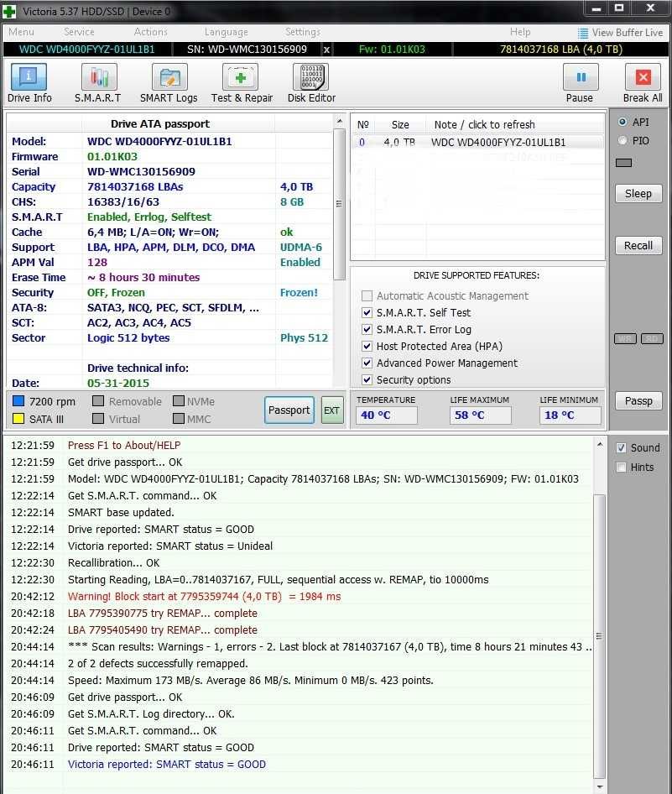Image resolution: width=672 pixels, height=794 pixels.
Task: Open the SMART Logs section
Action: point(169,84)
